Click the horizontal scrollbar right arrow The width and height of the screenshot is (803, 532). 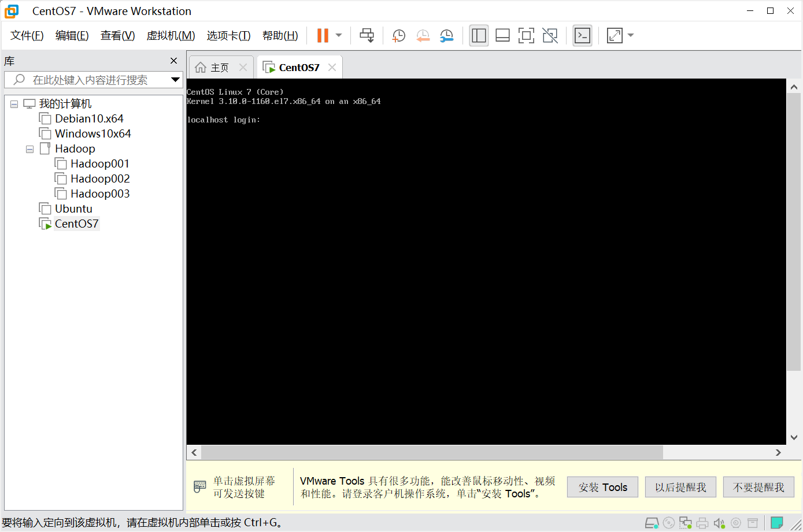click(x=778, y=452)
